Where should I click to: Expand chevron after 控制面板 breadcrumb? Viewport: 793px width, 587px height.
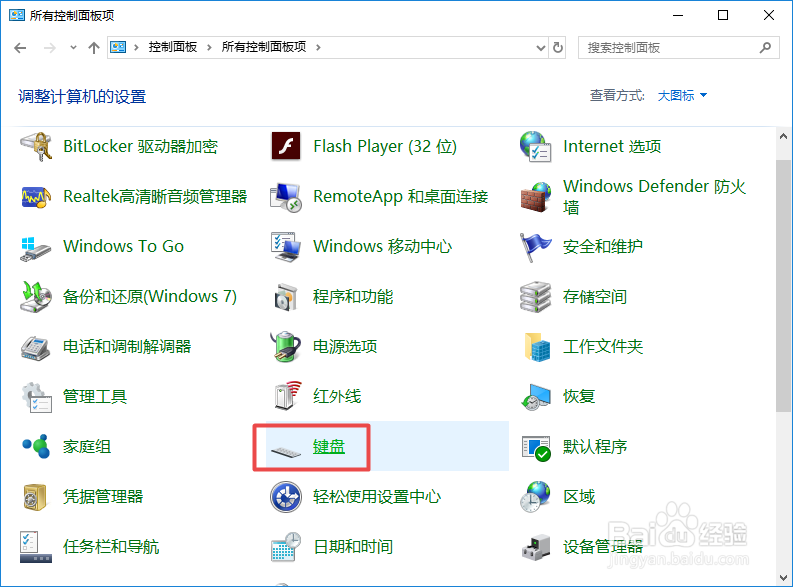[x=209, y=48]
